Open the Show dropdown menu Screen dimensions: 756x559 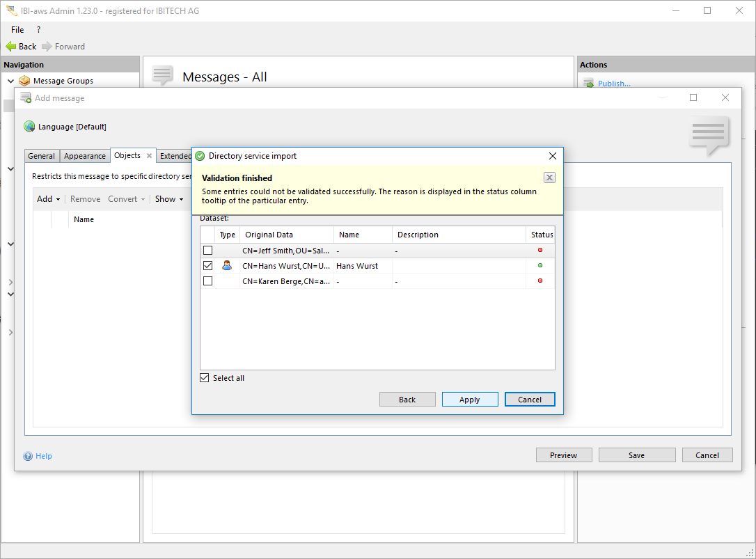tap(169, 199)
